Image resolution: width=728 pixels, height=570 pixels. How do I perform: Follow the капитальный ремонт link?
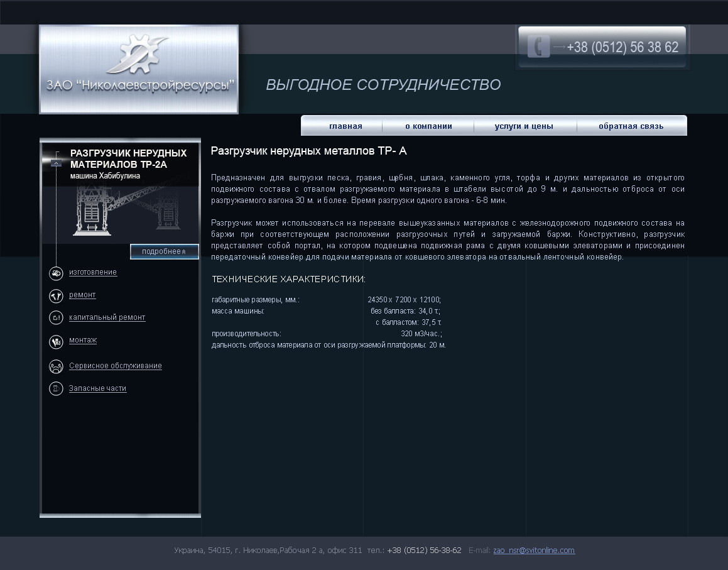tap(107, 317)
